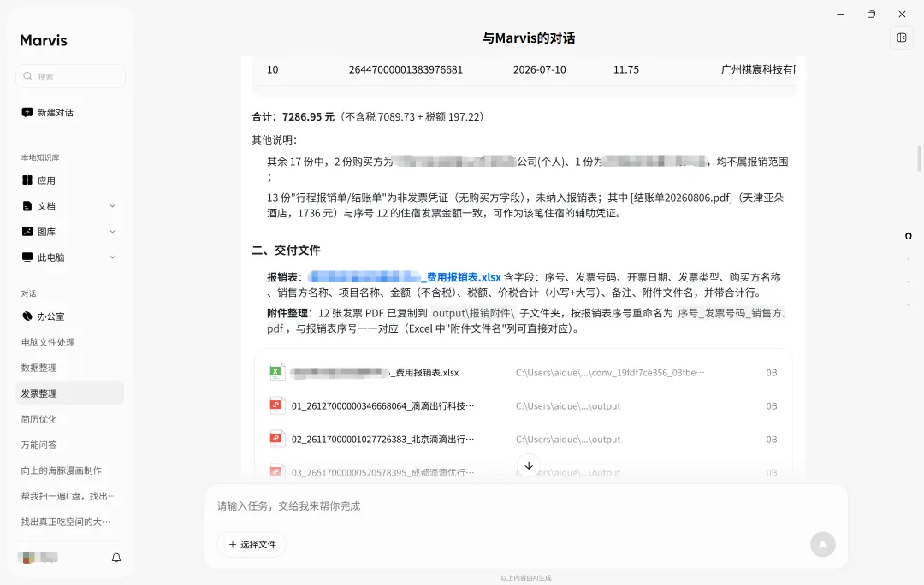Minimize the Marvis window
The image size is (924, 585).
tap(840, 15)
